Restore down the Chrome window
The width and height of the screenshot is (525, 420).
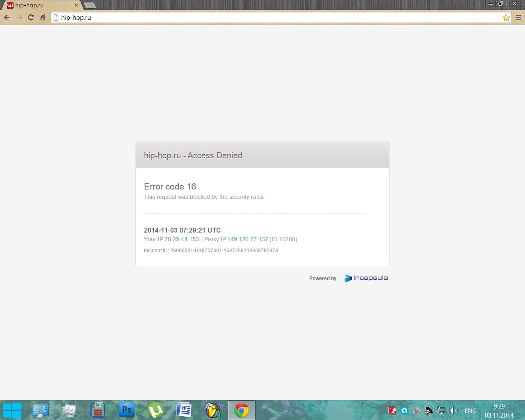pyautogui.click(x=500, y=4)
